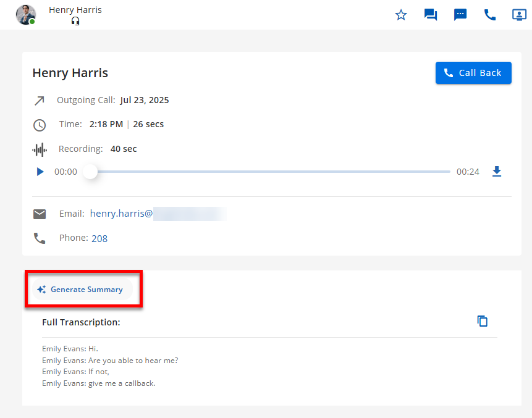Open the henry.harris email address link
The width and height of the screenshot is (532, 418).
(x=121, y=214)
